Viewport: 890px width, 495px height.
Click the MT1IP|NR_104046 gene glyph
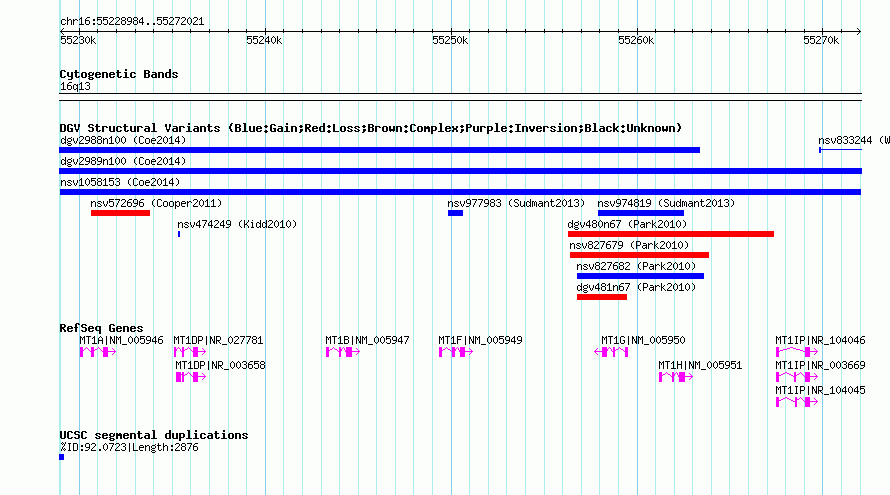click(797, 352)
